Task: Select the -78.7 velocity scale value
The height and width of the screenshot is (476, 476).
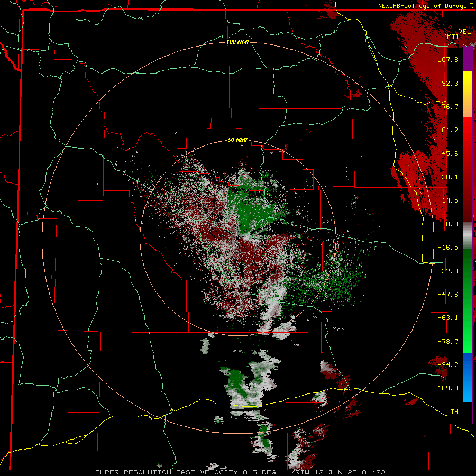Action: (448, 342)
